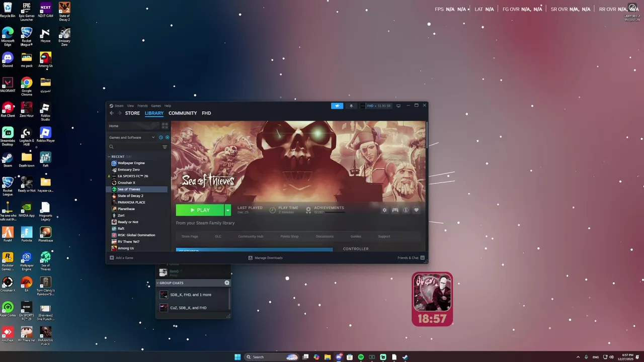The image size is (644, 362).
Task: Open Steam notifications bell
Action: (351, 106)
